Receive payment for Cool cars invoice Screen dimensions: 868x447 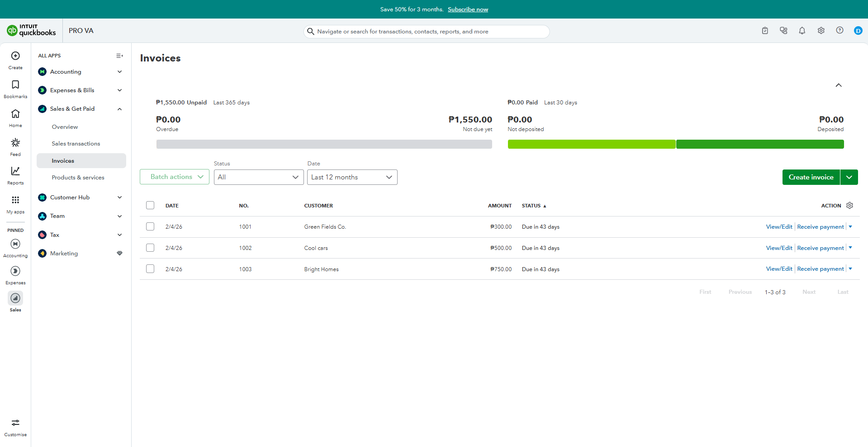tap(821, 248)
